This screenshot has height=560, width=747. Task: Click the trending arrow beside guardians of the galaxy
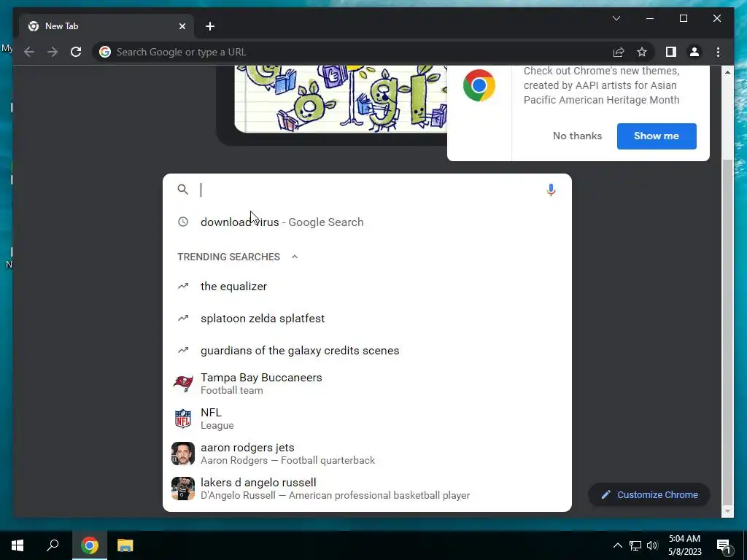pos(183,350)
